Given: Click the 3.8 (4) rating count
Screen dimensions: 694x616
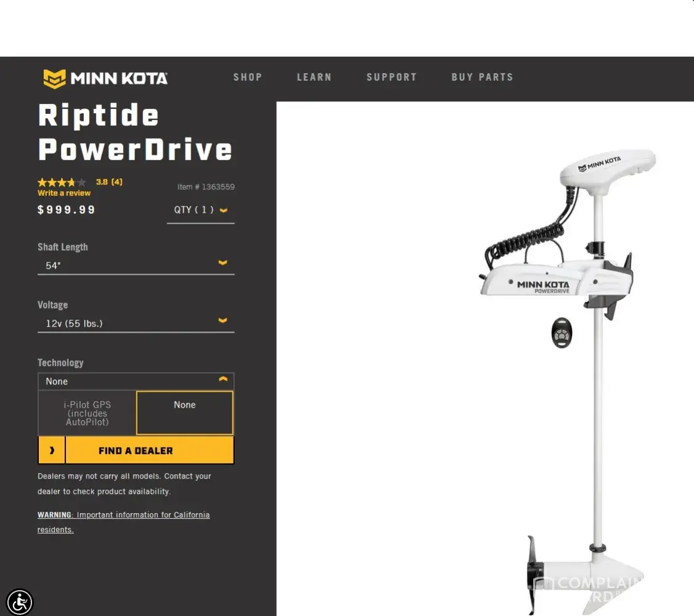Looking at the screenshot, I should click(109, 182).
